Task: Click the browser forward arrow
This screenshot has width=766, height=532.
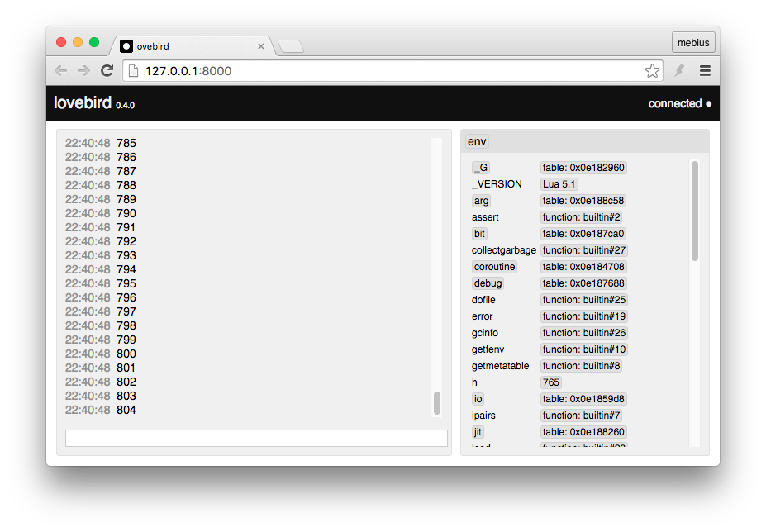Action: click(x=84, y=71)
